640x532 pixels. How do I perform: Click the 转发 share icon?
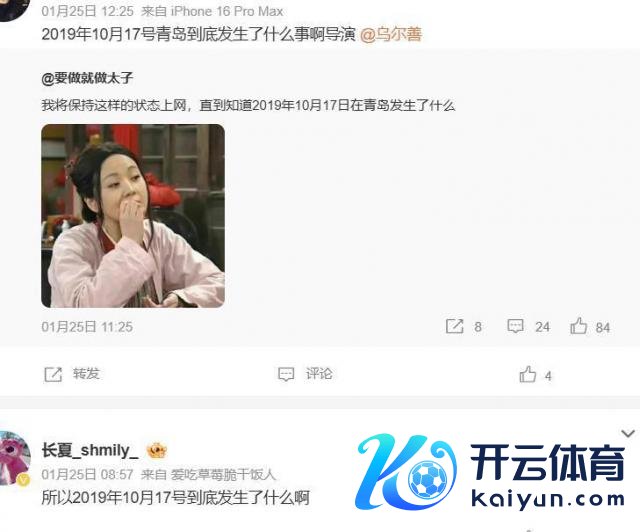[53, 374]
